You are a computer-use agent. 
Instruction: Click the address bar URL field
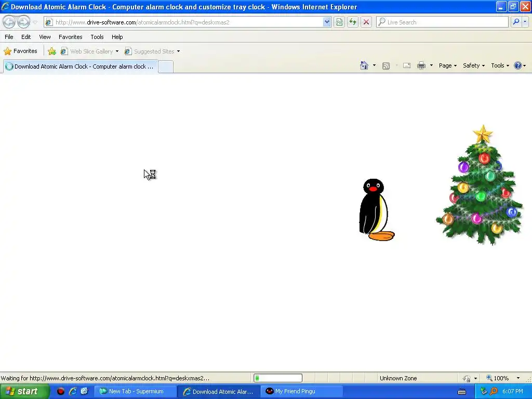(x=183, y=22)
